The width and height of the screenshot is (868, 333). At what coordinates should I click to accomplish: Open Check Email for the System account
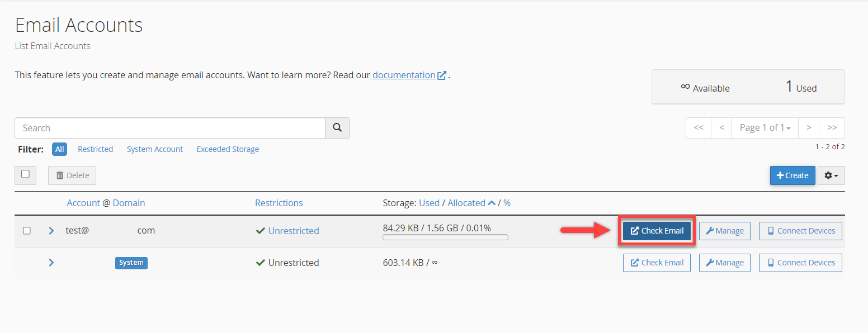point(657,263)
